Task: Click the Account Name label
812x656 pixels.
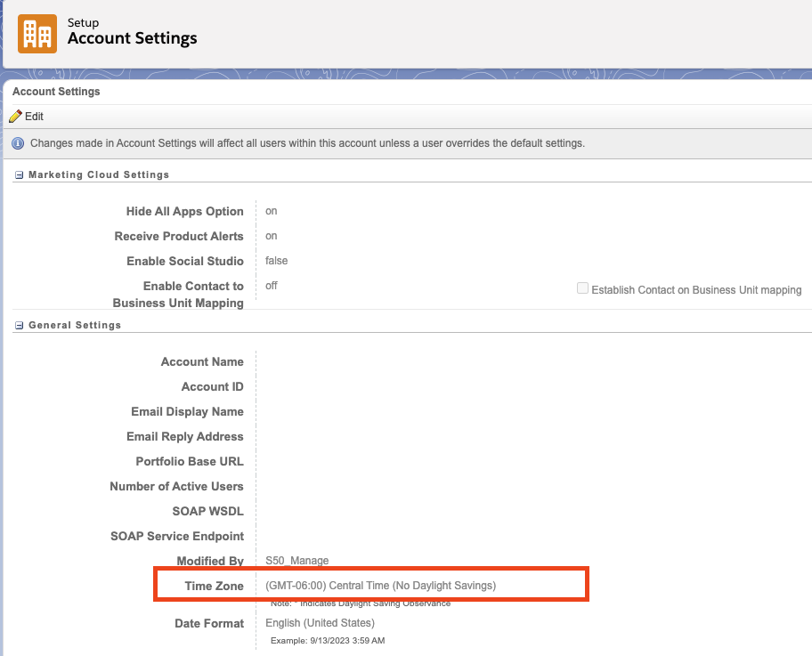Action: [202, 361]
